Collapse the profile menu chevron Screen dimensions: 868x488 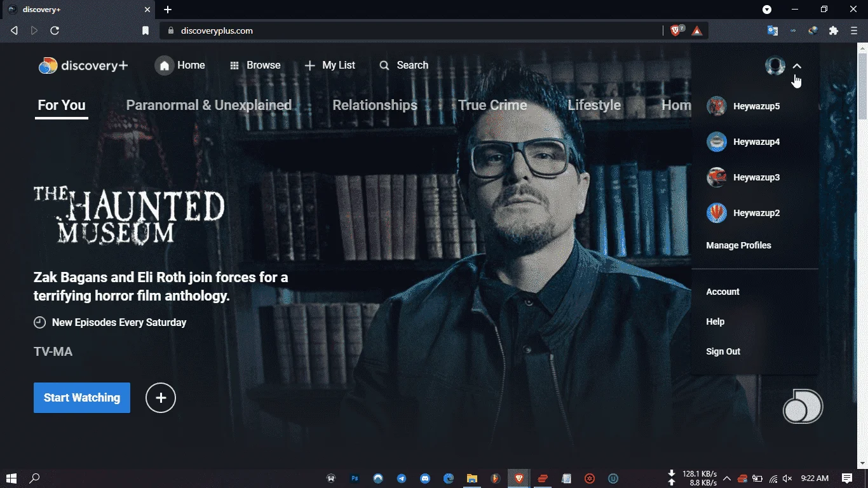coord(797,66)
